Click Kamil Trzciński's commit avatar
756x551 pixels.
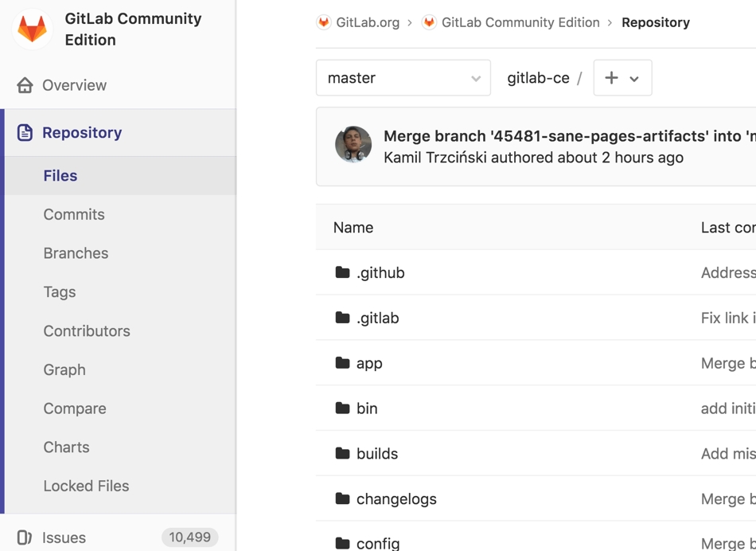353,146
